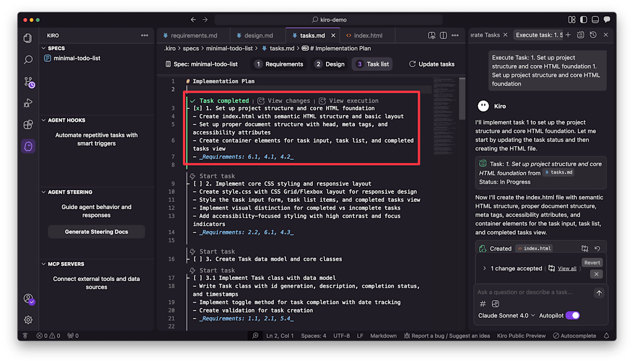Click the remote window icon in status bar

pos(25,335)
